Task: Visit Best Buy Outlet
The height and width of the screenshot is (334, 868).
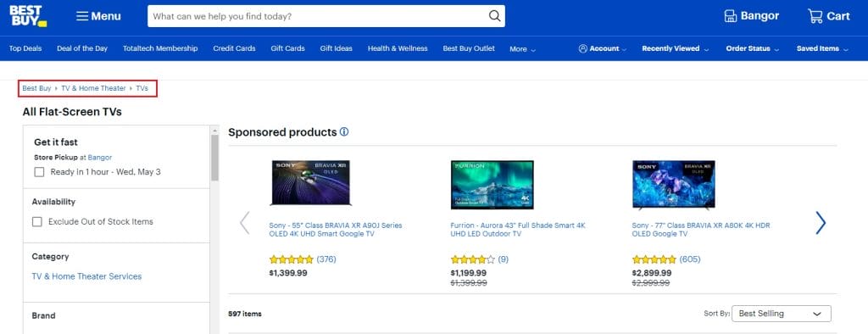Action: (469, 48)
